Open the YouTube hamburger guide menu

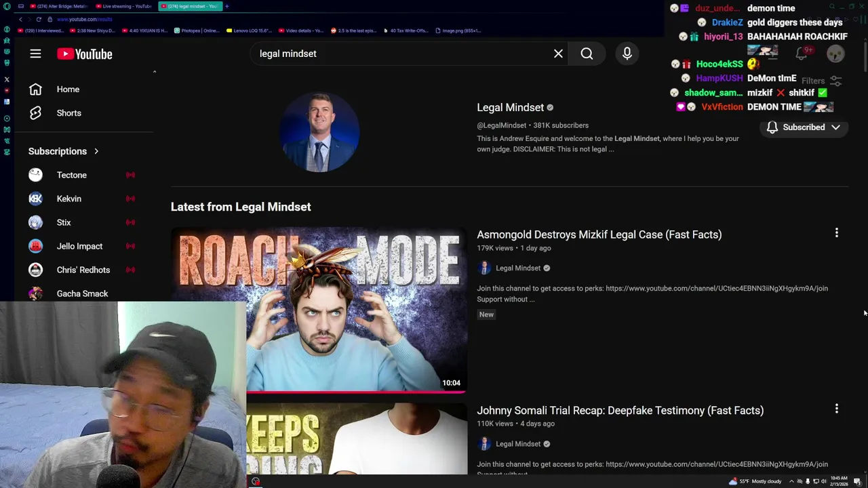tap(35, 54)
